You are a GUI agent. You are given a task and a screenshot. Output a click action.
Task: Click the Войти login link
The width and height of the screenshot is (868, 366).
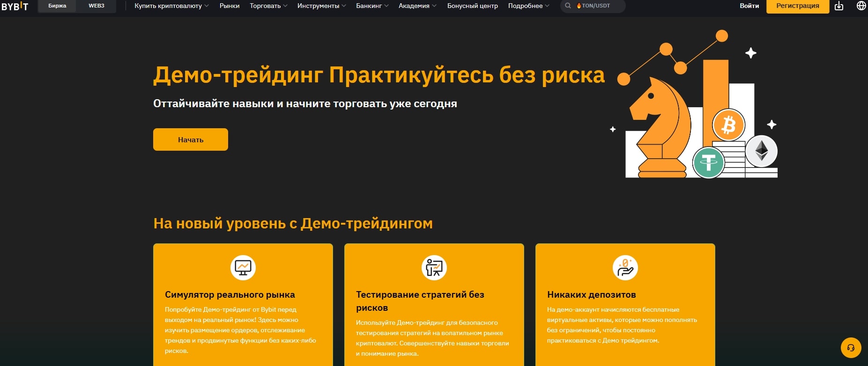pos(749,6)
